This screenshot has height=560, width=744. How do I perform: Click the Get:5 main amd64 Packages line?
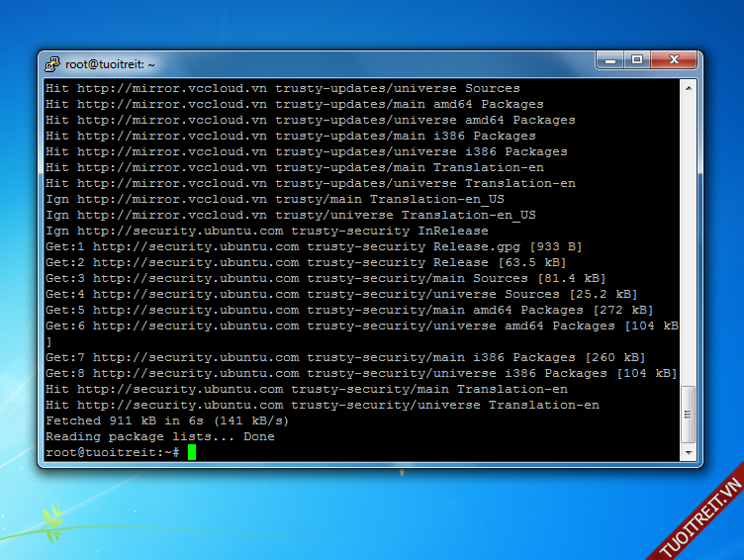pos(349,310)
